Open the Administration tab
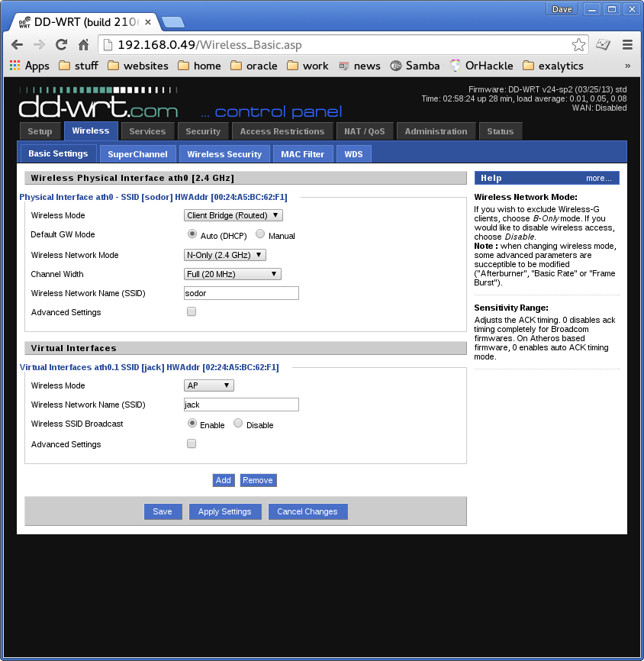The height and width of the screenshot is (661, 644). coord(436,131)
